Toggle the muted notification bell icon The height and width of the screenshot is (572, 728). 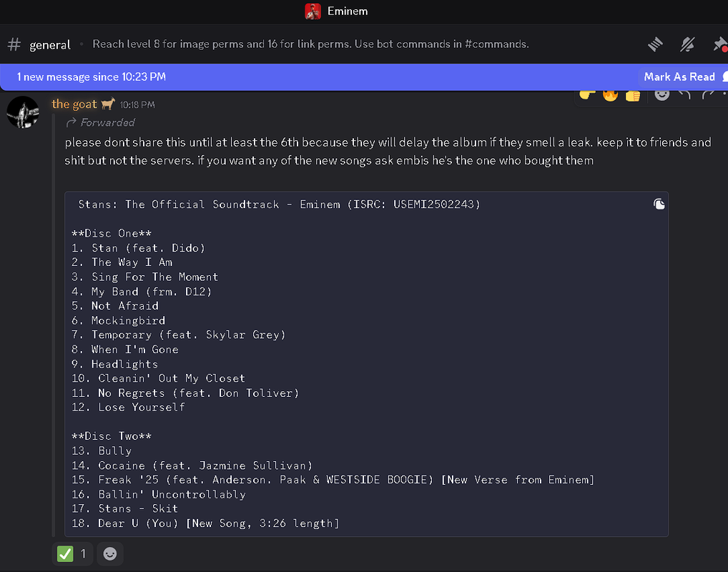[687, 44]
